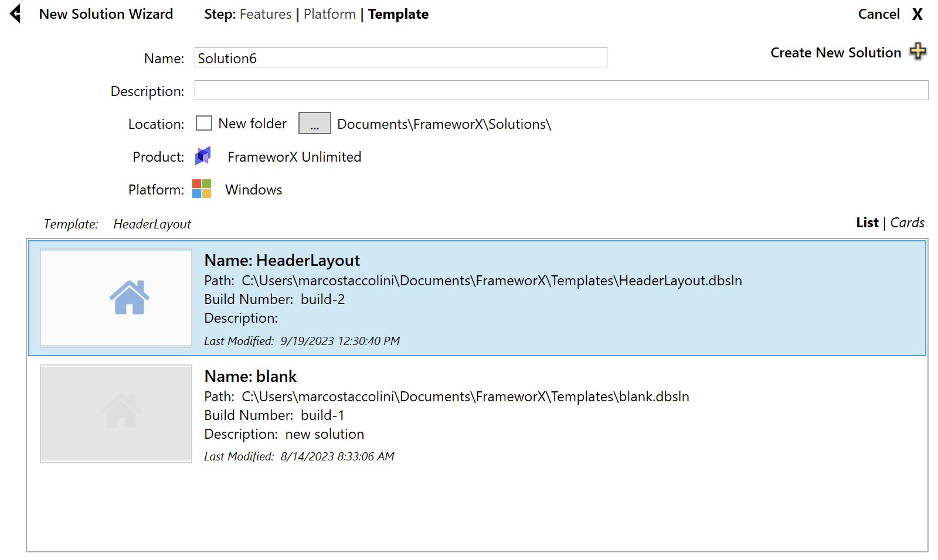Click the HeaderLayout template name heading
The image size is (938, 560).
pos(282,261)
